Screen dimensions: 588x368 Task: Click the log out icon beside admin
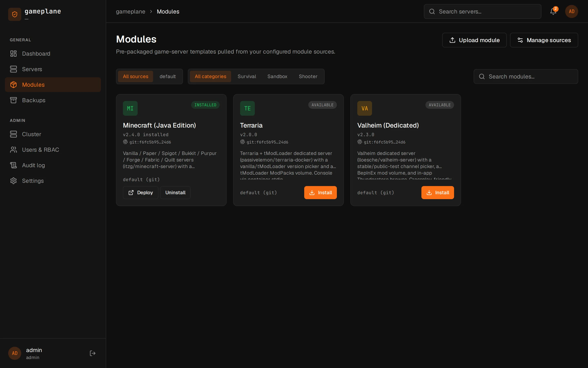tap(92, 353)
